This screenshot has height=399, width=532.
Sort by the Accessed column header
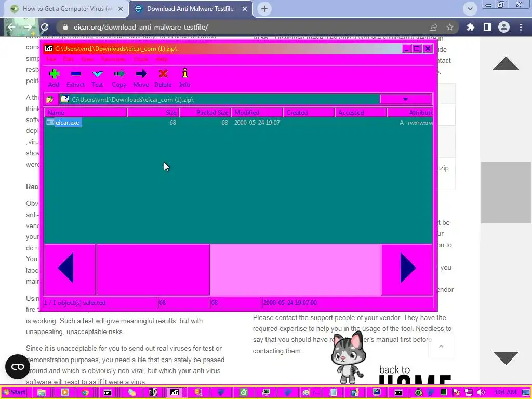(x=361, y=113)
